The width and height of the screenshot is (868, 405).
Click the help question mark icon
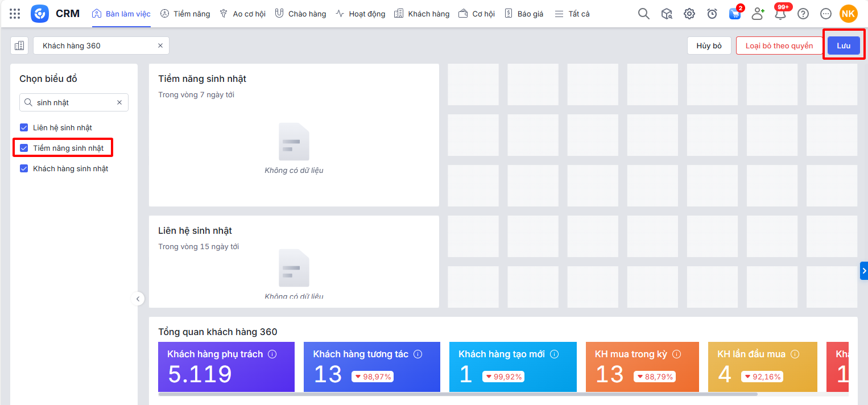[x=803, y=14]
